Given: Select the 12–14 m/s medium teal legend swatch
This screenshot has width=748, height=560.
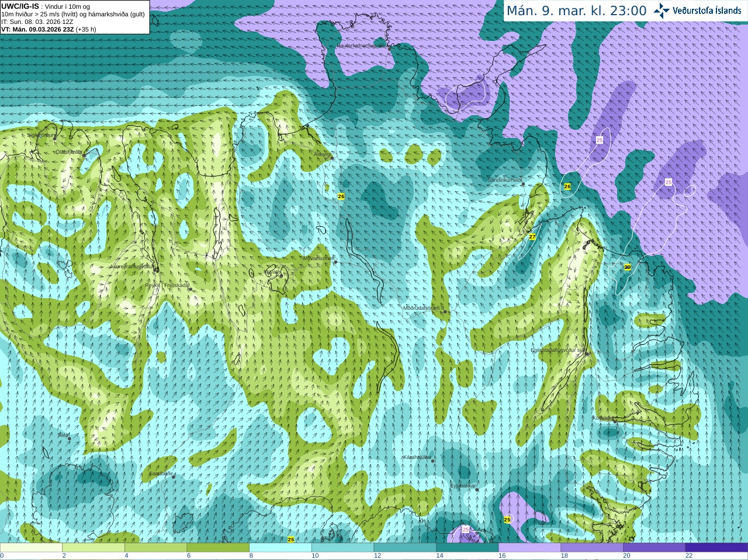Looking at the screenshot, I should point(405,548).
